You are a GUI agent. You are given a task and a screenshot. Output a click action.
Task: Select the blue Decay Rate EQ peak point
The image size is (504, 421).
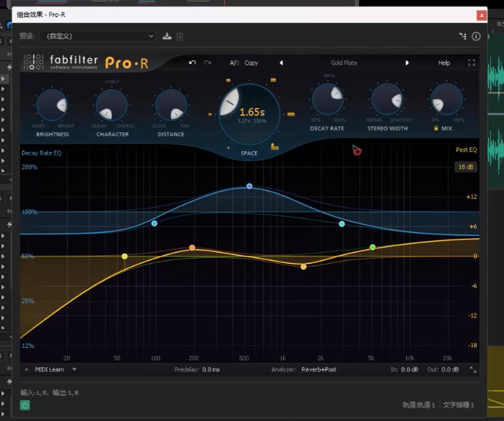pos(249,186)
